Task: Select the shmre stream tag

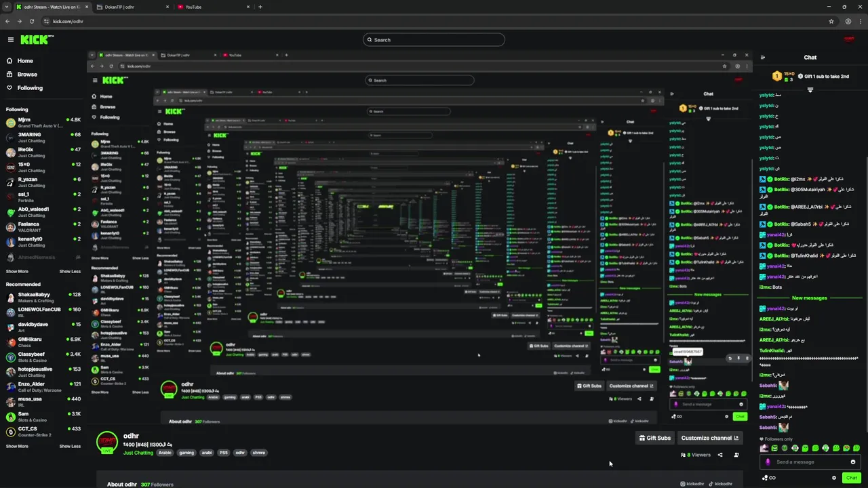Action: tap(259, 453)
